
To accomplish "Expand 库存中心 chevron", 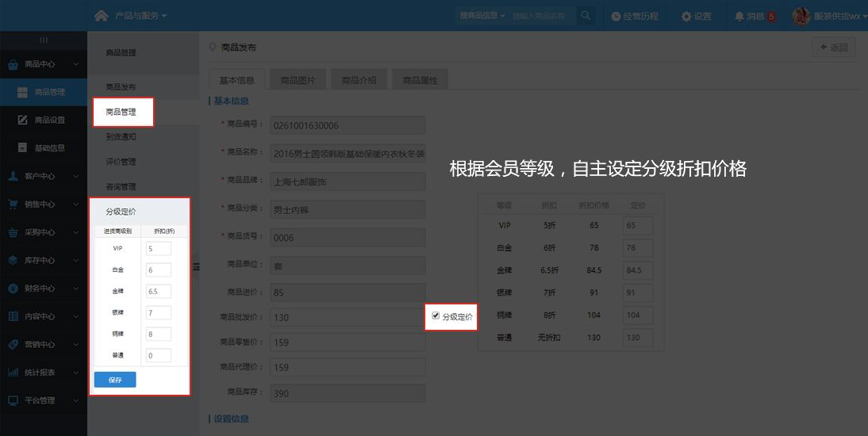I will pyautogui.click(x=76, y=260).
